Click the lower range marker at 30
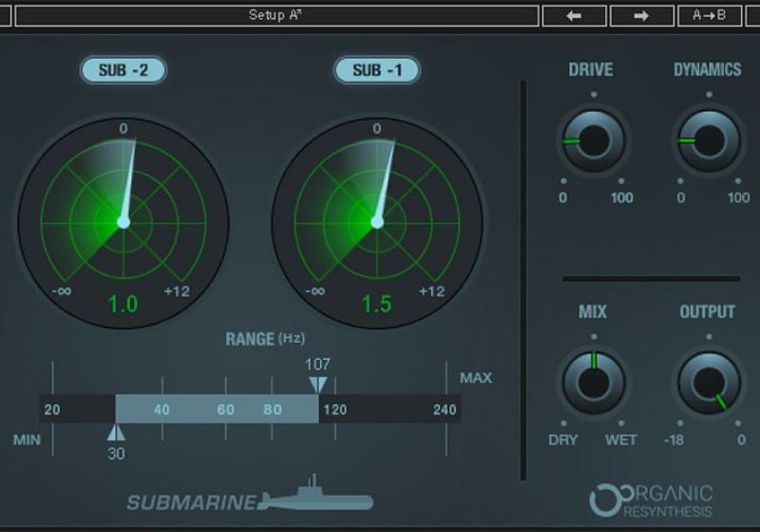Image resolution: width=760 pixels, height=532 pixels. [x=116, y=433]
